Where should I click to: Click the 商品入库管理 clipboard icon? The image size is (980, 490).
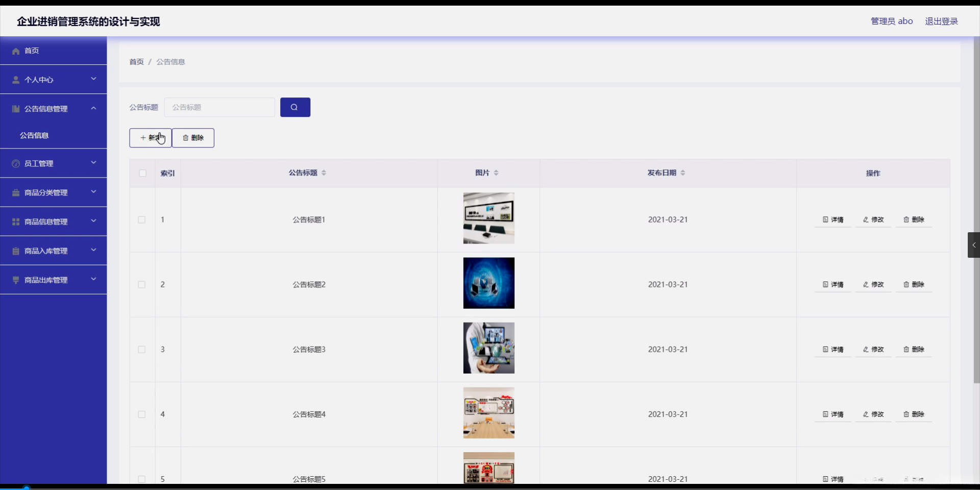tap(16, 251)
